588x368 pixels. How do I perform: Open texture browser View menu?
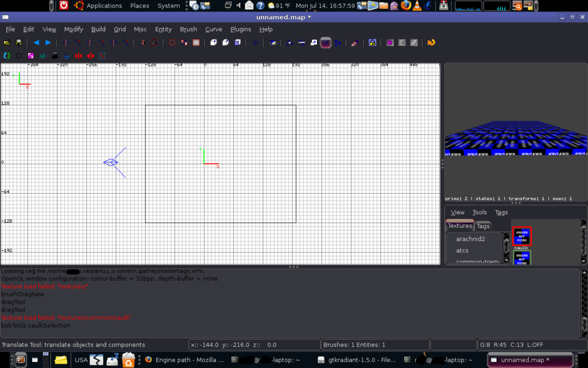pyautogui.click(x=458, y=212)
